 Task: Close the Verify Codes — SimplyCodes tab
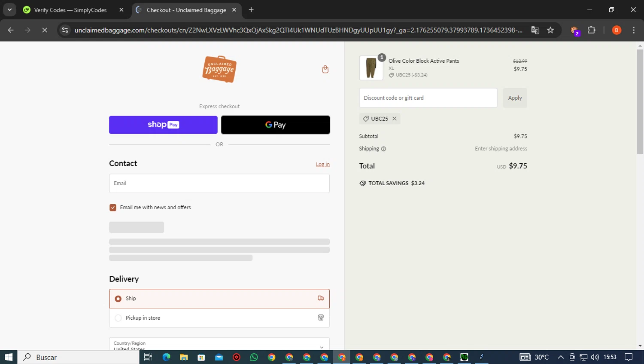[x=122, y=10]
